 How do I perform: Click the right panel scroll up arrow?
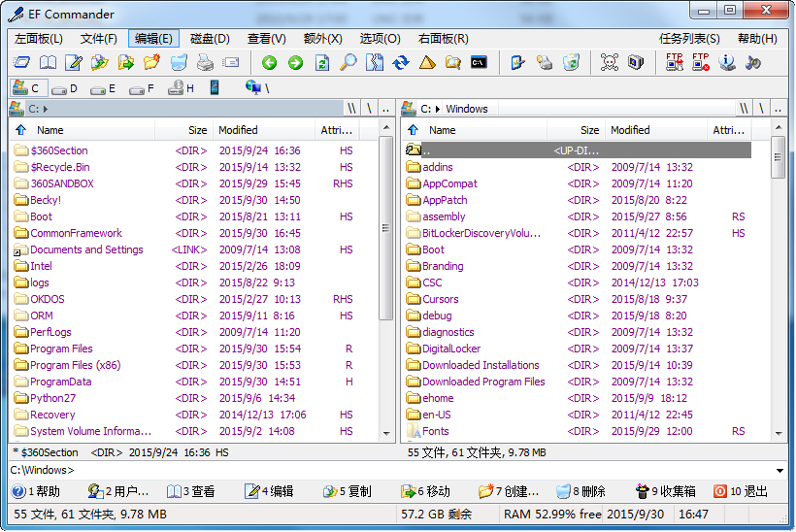(779, 127)
